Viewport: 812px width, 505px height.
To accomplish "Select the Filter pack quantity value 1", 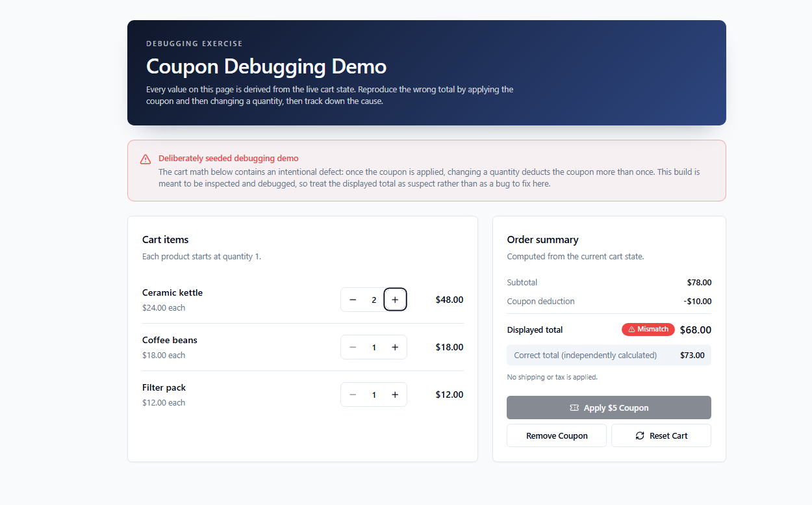I will coord(374,395).
